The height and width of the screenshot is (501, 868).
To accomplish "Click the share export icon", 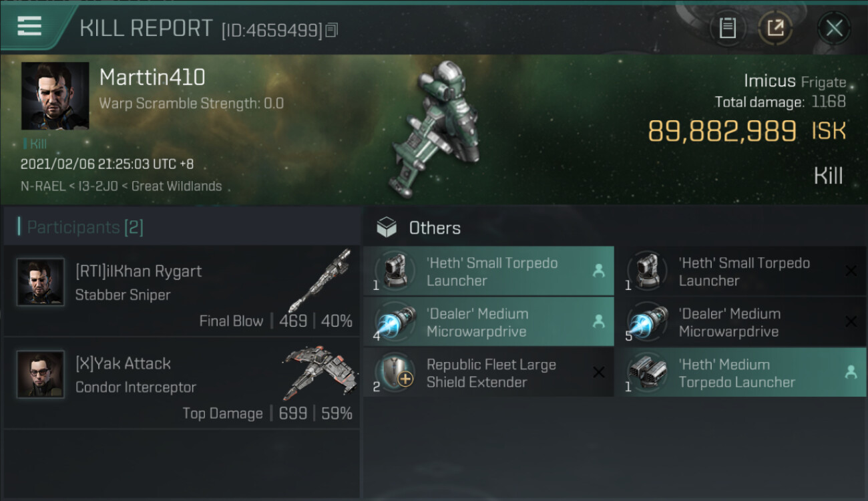I will (775, 28).
